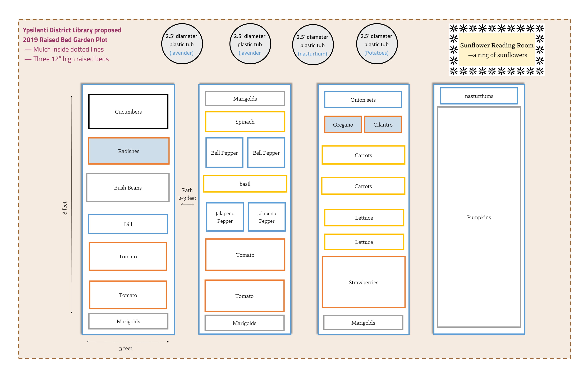
Task: Click the Bush Beans box
Action: (x=128, y=188)
